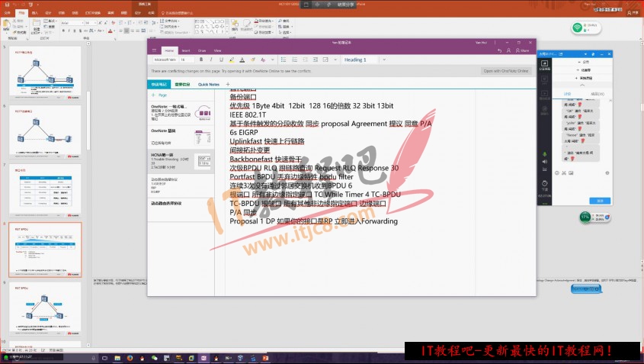Click font color button in OneNote
644x364 pixels.
click(243, 60)
